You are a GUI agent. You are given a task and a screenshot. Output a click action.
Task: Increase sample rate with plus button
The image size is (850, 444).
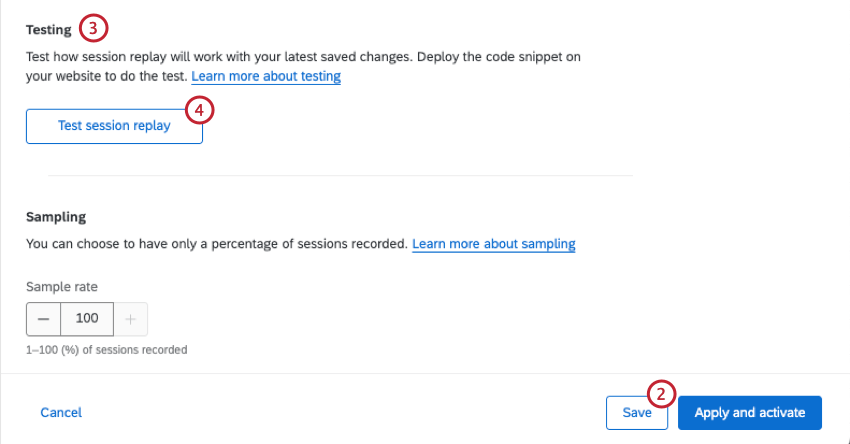coord(131,319)
